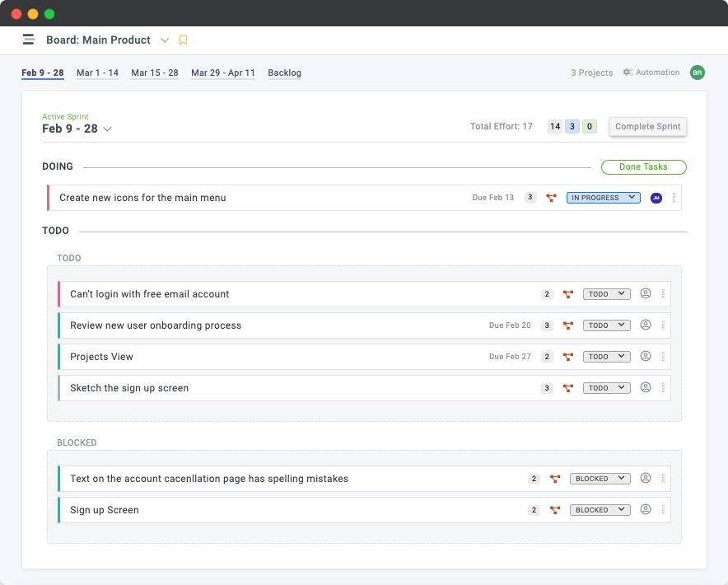Image resolution: width=728 pixels, height=585 pixels.
Task: Assign user on spelling mistakes task
Action: click(646, 478)
